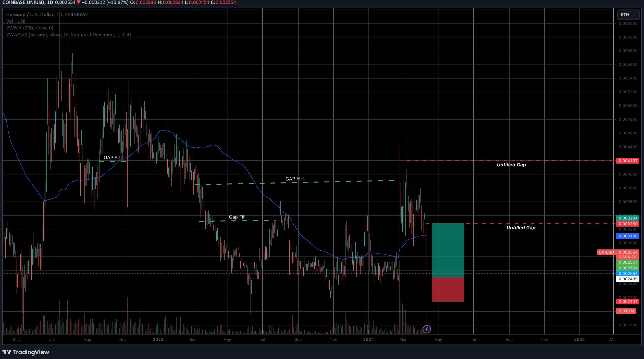Click the 0.002499 stop price label
The image size is (644, 359).
pyautogui.click(x=628, y=279)
